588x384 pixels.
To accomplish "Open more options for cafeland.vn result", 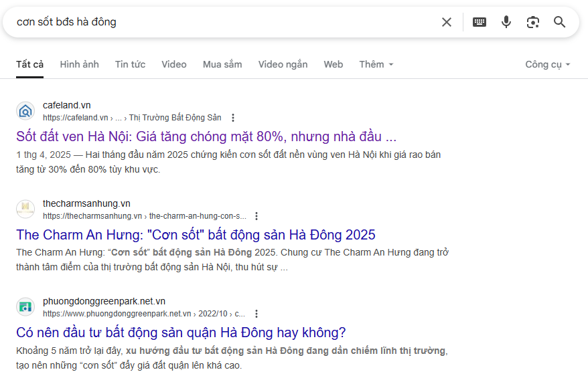I will [x=233, y=118].
